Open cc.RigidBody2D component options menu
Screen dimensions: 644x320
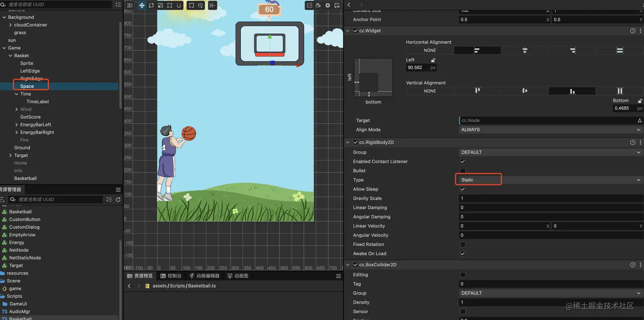click(x=640, y=142)
